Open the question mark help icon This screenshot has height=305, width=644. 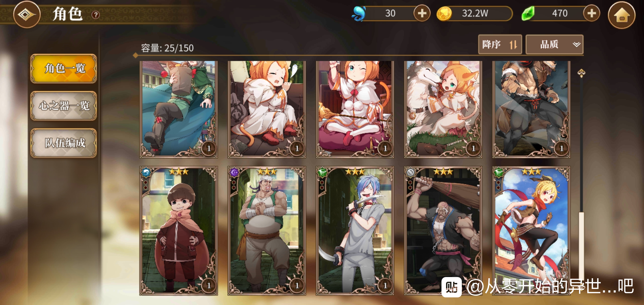tap(96, 15)
